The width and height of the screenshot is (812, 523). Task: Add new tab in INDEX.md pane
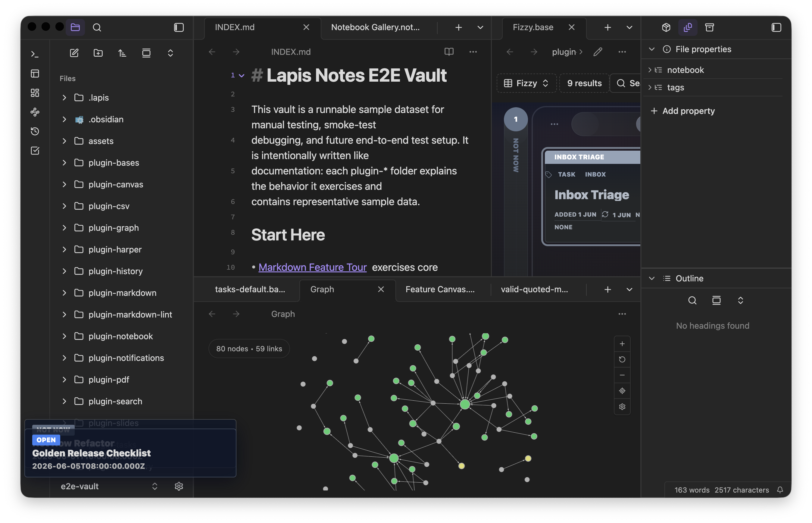point(459,27)
